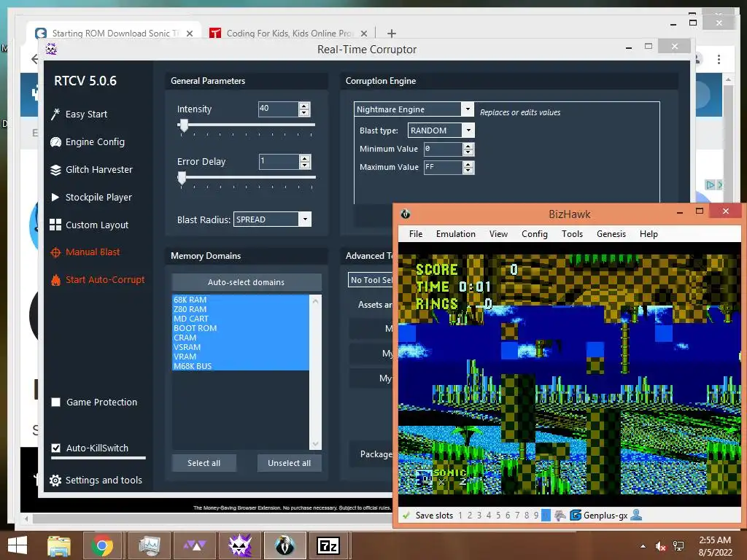This screenshot has height=560, width=747.
Task: Show hidden system tray icons
Action: [643, 546]
